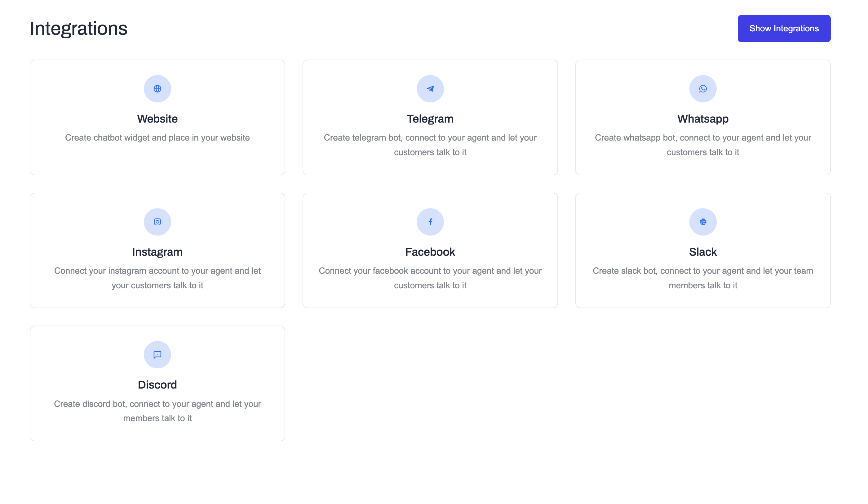Viewport: 868px width, 504px height.
Task: Select the Discord integration card
Action: (157, 383)
